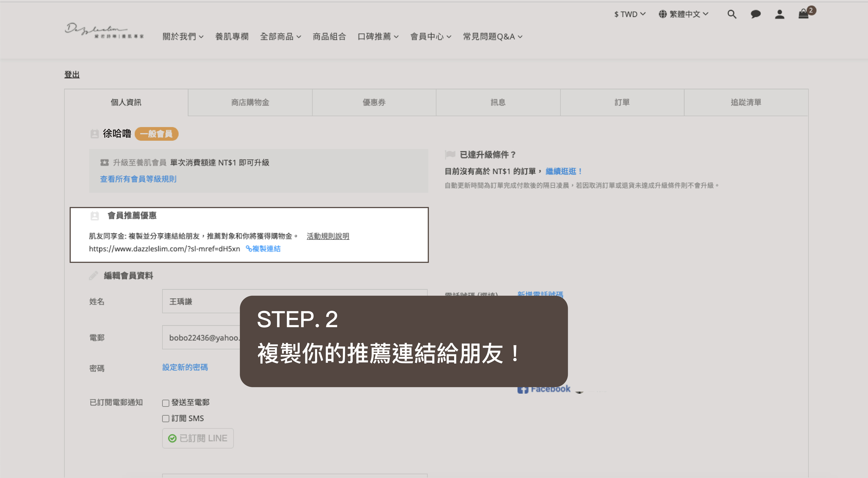Click the globe language icon

[662, 14]
